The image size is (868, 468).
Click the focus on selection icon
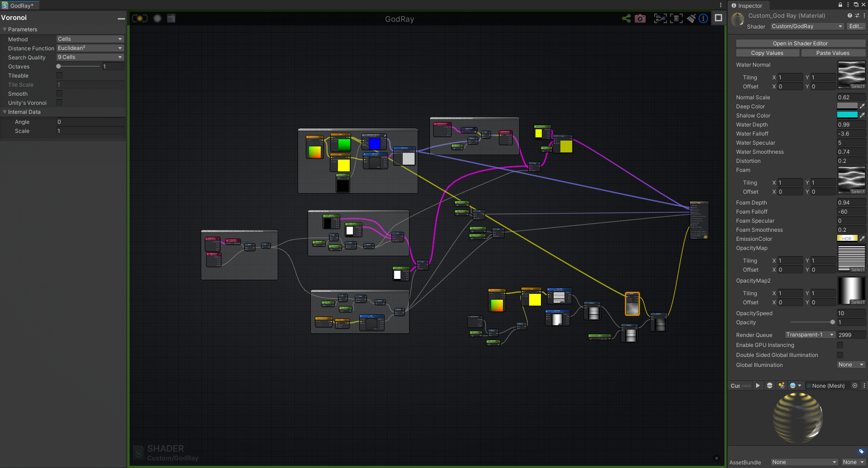tap(660, 19)
